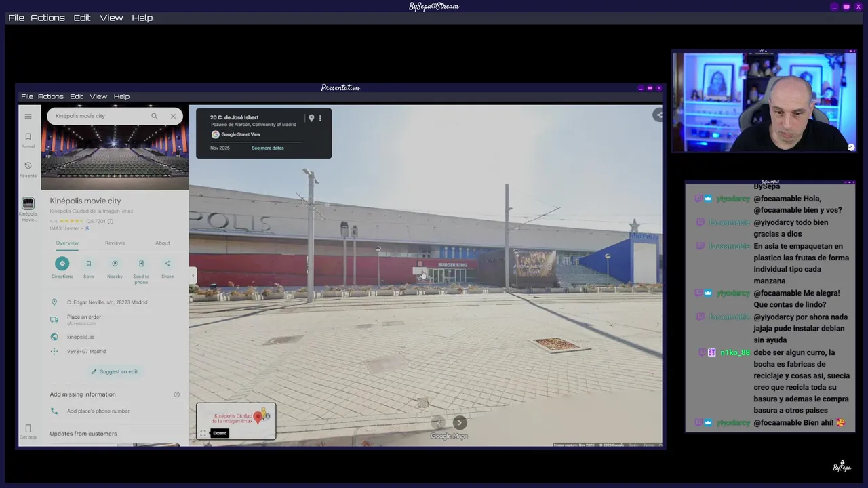Open Street View three-dot options menu

click(x=320, y=118)
